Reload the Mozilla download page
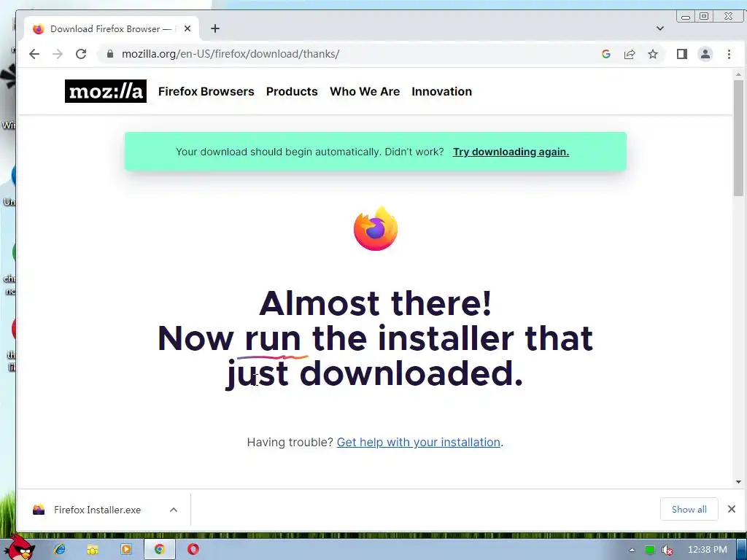The image size is (747, 560). pos(81,54)
